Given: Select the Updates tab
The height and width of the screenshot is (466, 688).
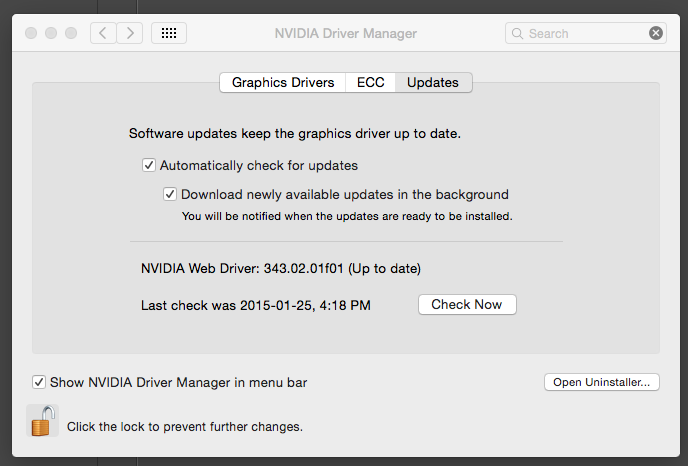Looking at the screenshot, I should tap(433, 83).
